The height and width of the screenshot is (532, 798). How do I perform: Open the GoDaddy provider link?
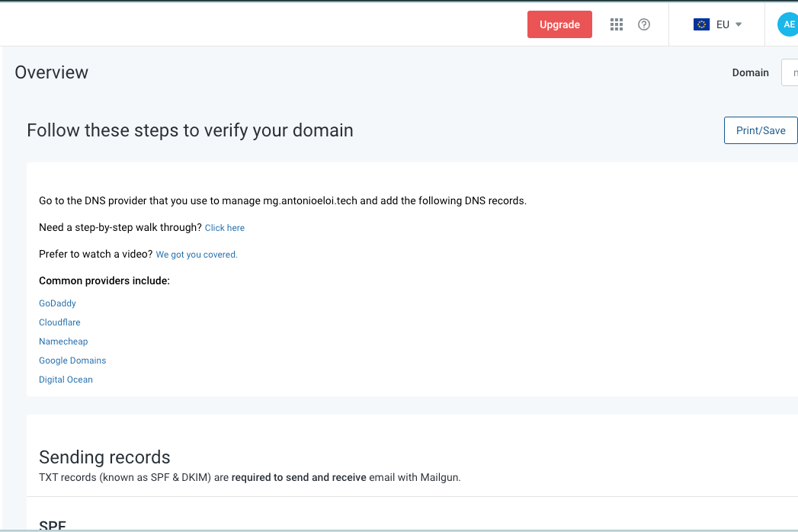click(x=57, y=303)
